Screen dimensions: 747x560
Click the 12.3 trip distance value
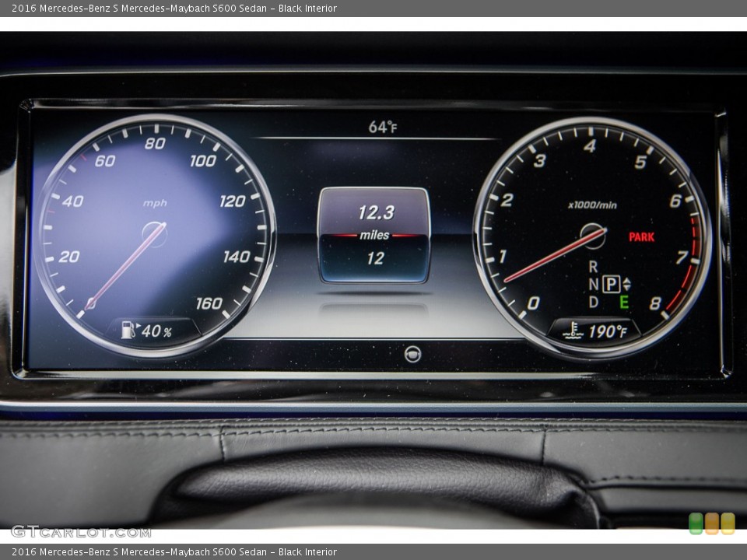[377, 212]
